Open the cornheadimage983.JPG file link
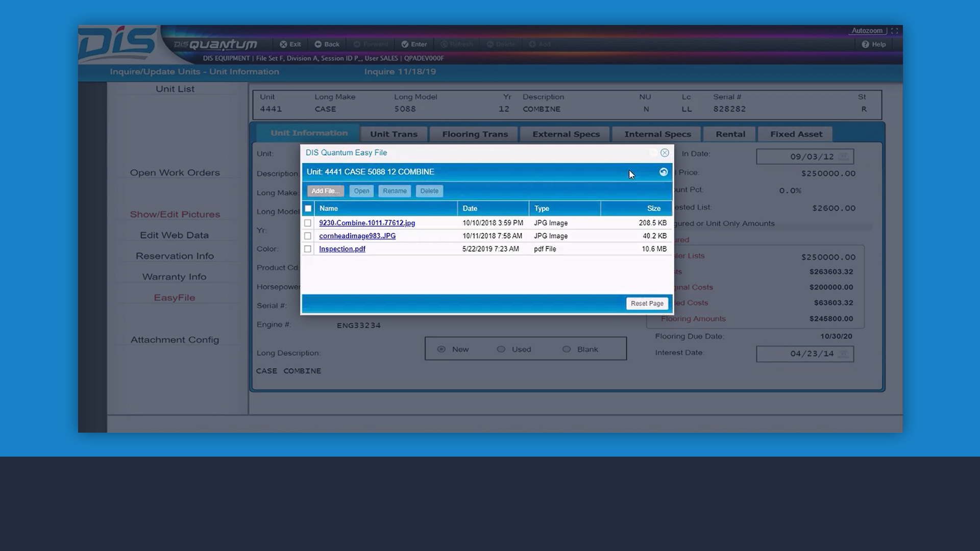Image resolution: width=980 pixels, height=551 pixels. click(357, 236)
